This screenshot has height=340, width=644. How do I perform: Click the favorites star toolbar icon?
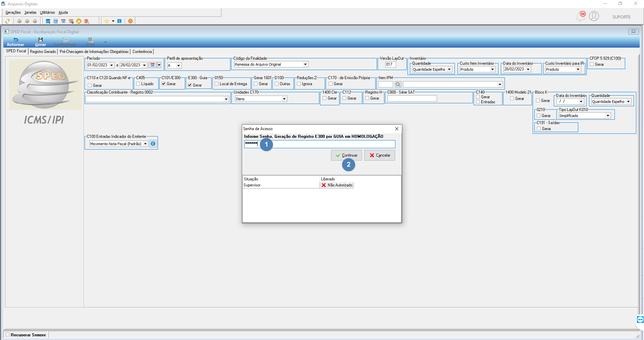pyautogui.click(x=107, y=21)
